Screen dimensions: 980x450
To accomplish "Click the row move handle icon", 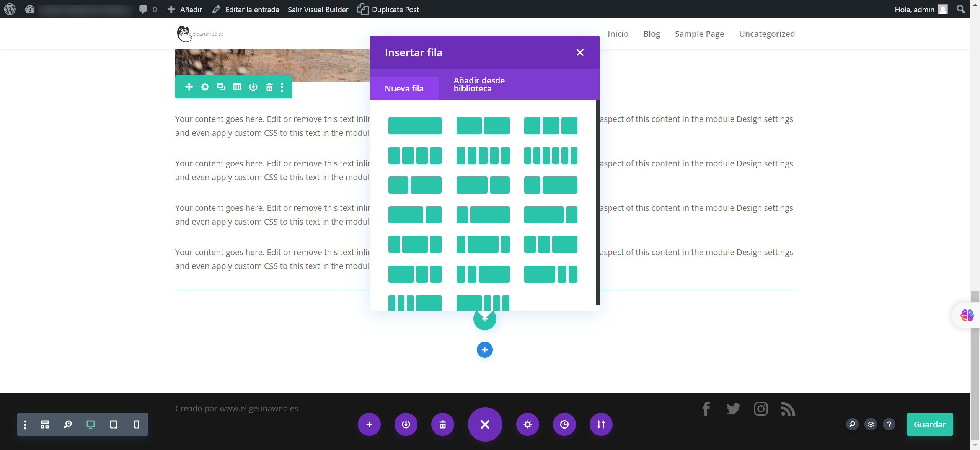I will 189,87.
